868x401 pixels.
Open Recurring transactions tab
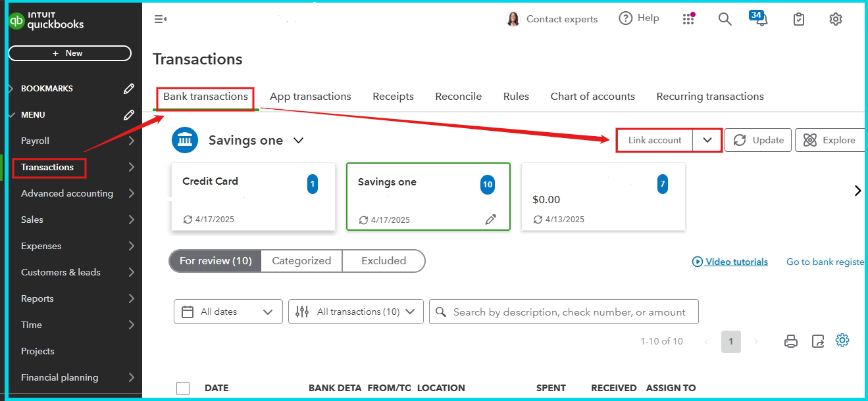(710, 97)
